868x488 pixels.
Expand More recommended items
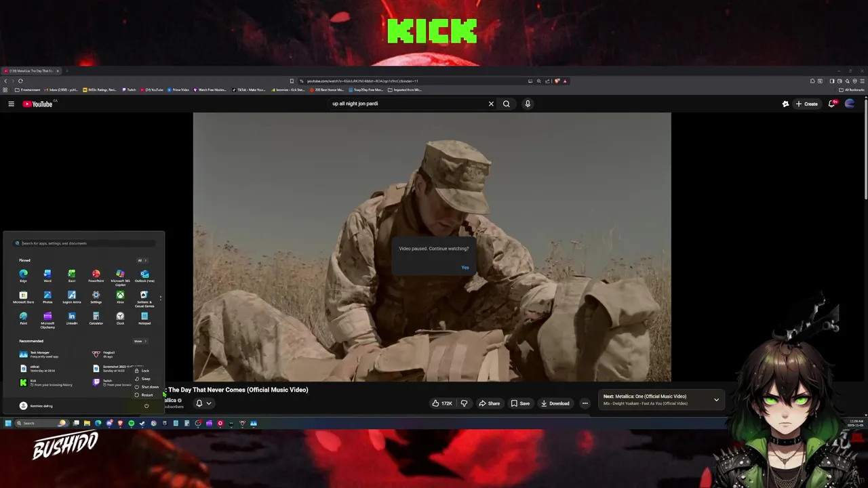[x=140, y=341]
